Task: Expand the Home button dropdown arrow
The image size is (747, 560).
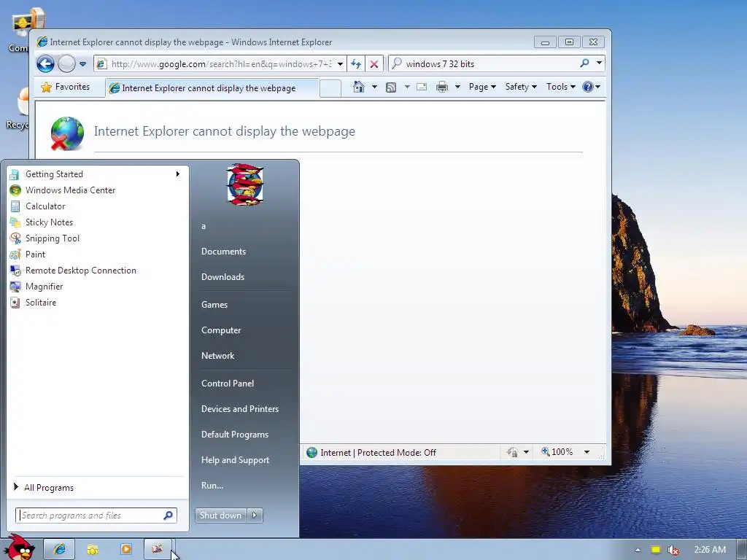Action: click(374, 87)
